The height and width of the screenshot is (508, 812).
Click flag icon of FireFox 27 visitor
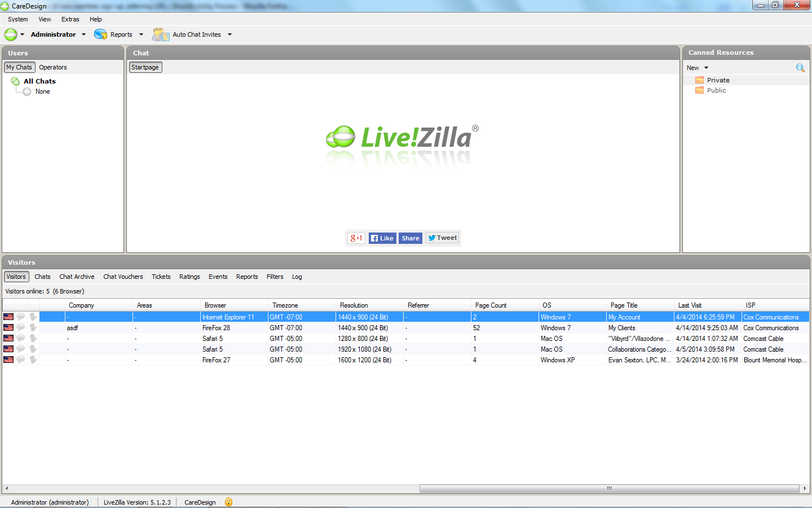[8, 360]
